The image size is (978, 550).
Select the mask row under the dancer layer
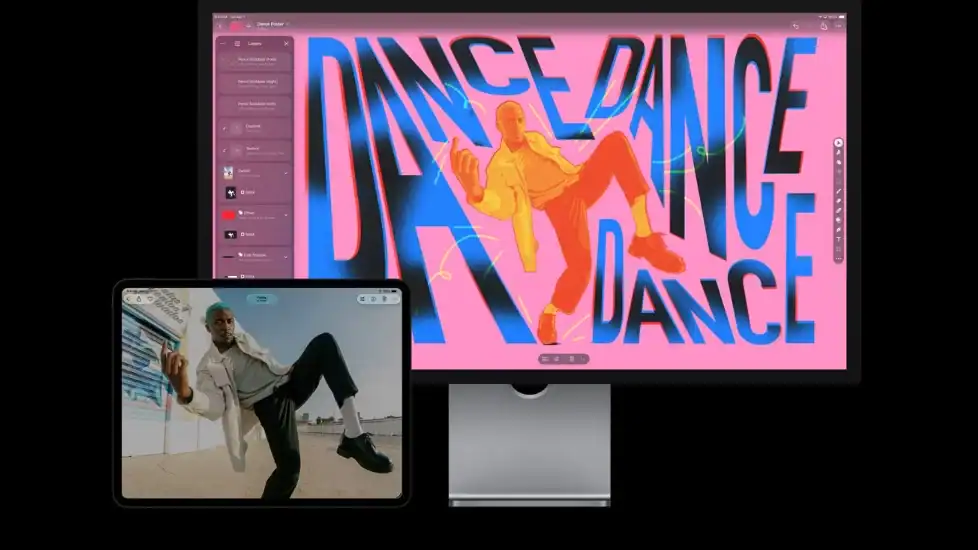coord(254,193)
